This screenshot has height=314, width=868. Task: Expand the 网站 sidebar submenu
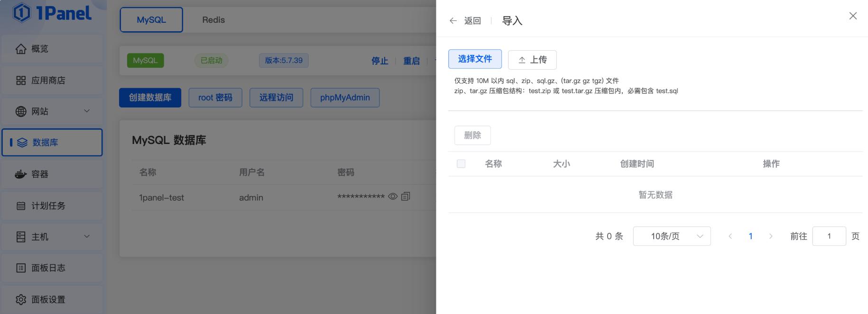pyautogui.click(x=87, y=111)
